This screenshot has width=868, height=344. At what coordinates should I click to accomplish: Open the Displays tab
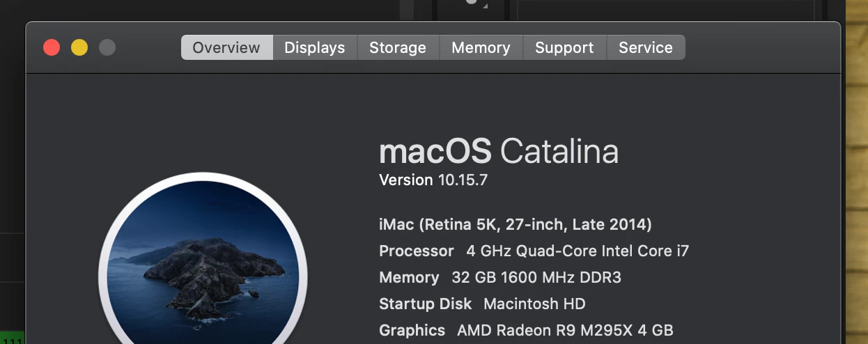click(315, 47)
